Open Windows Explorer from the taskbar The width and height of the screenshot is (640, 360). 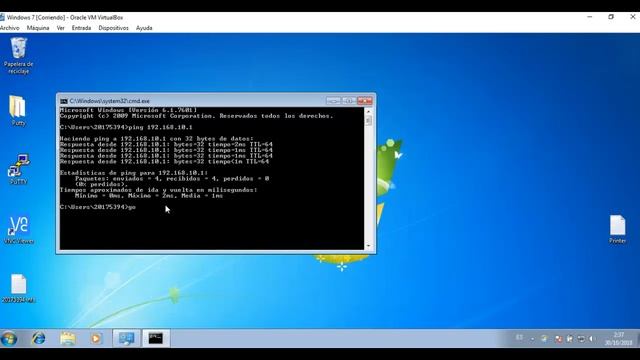pos(68,338)
